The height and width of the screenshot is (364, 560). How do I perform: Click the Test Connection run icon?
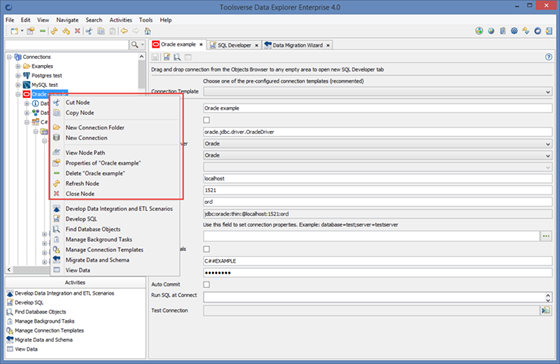tap(545, 310)
